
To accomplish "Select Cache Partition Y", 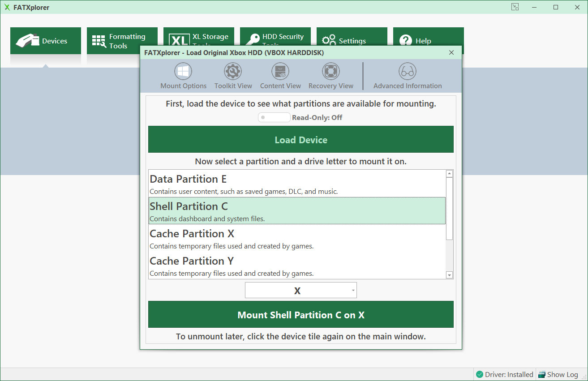I will [297, 265].
